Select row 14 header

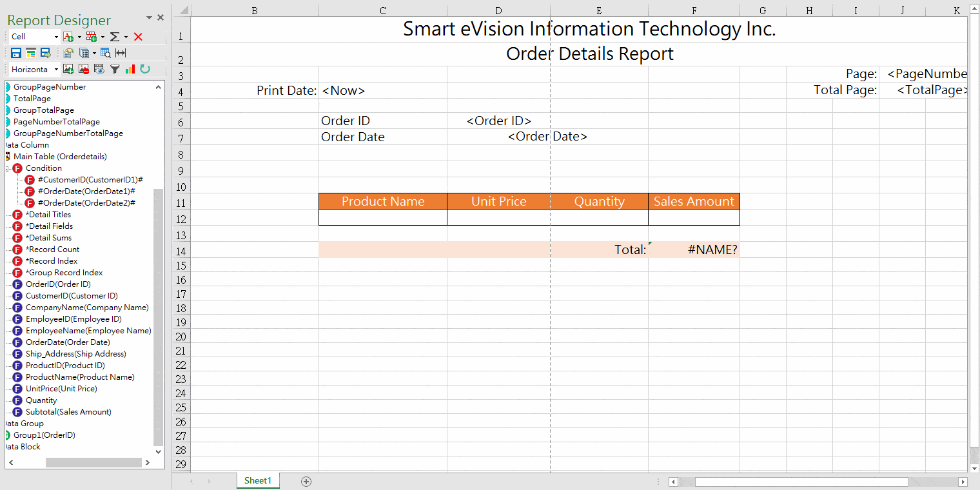pos(181,251)
